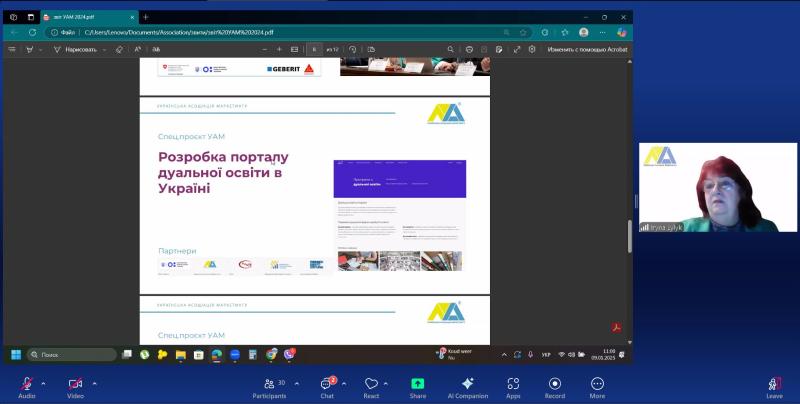Image resolution: width=800 pixels, height=404 pixels.
Task: Expand the Chat options arrow
Action: (345, 382)
